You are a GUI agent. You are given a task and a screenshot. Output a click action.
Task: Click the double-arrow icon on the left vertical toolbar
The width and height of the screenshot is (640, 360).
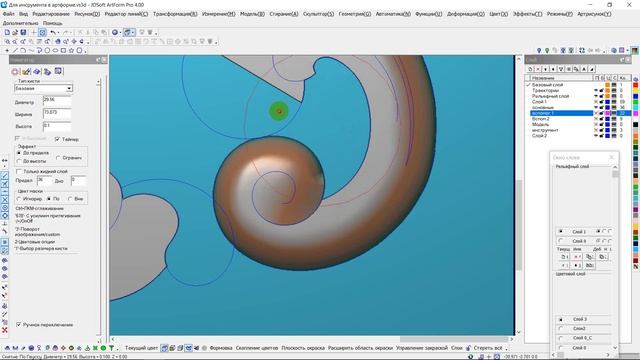(x=4, y=160)
